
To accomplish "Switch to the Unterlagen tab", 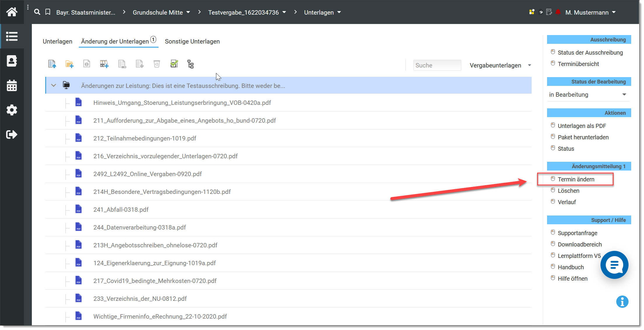I will [58, 41].
